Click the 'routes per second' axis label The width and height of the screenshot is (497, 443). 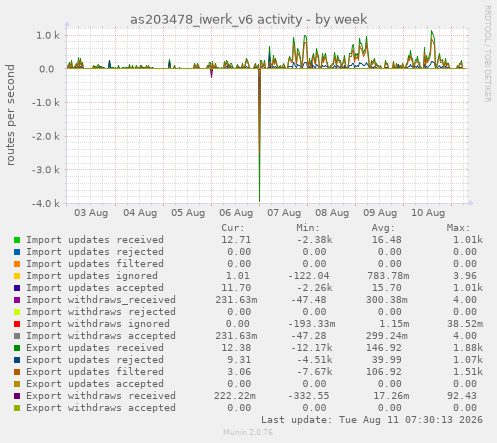(10, 115)
